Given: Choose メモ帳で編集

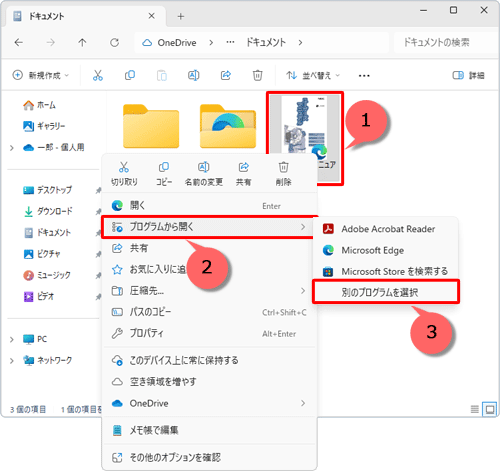Looking at the screenshot, I should (209, 430).
